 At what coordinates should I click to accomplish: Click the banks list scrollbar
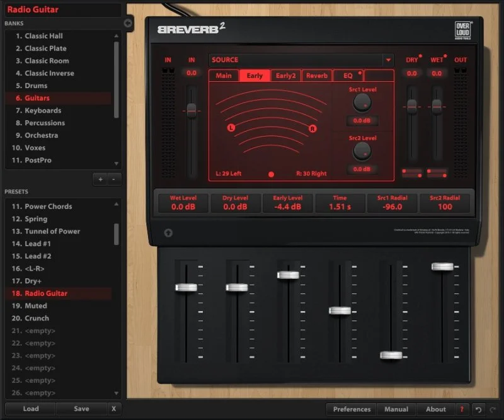tap(117, 80)
